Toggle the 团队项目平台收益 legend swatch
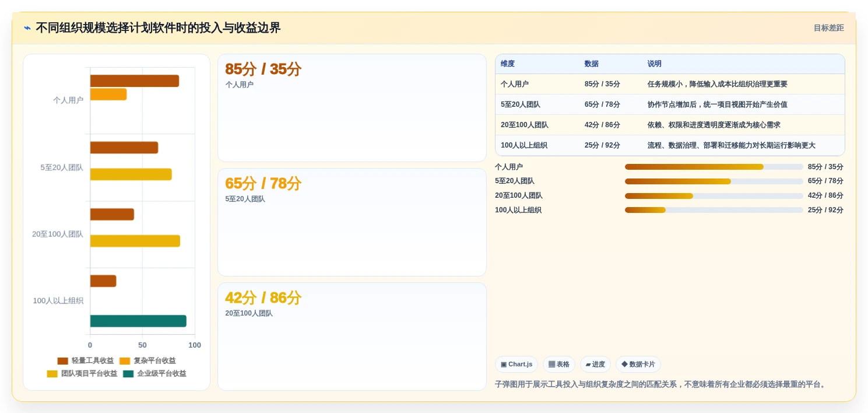Image resolution: width=868 pixels, height=413 pixels. coord(52,374)
